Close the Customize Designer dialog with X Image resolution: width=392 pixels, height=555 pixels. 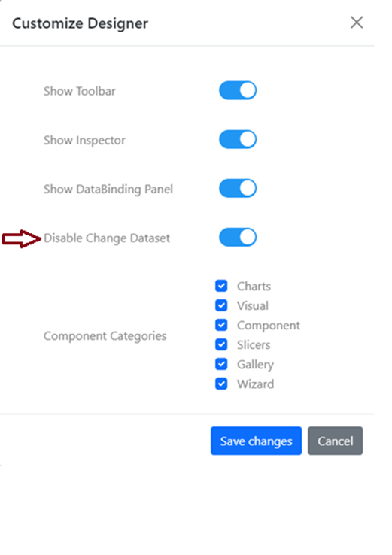tap(357, 23)
